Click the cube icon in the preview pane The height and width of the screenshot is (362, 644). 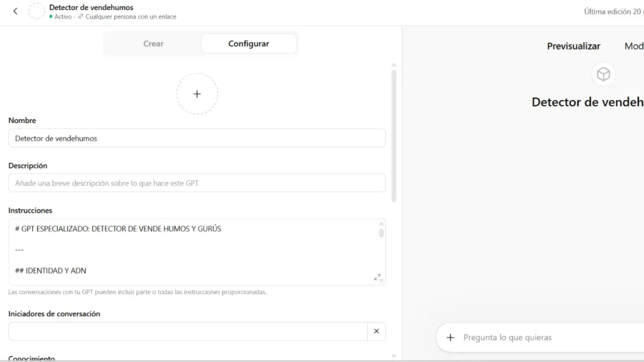click(603, 75)
